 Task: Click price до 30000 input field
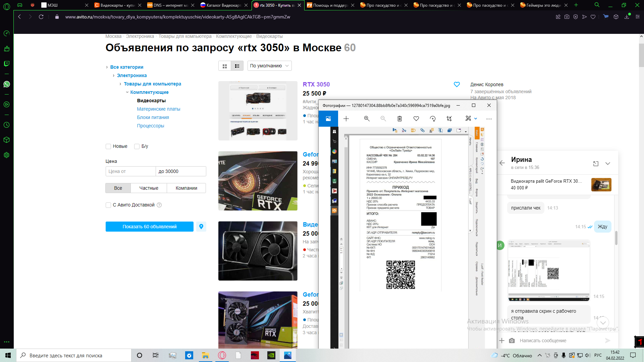[181, 171]
